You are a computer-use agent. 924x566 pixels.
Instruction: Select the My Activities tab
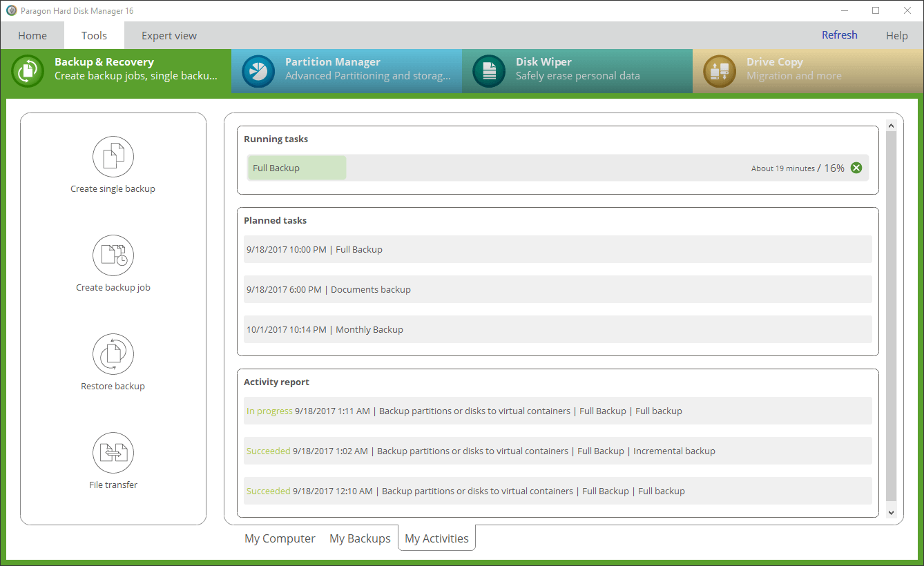coord(436,538)
